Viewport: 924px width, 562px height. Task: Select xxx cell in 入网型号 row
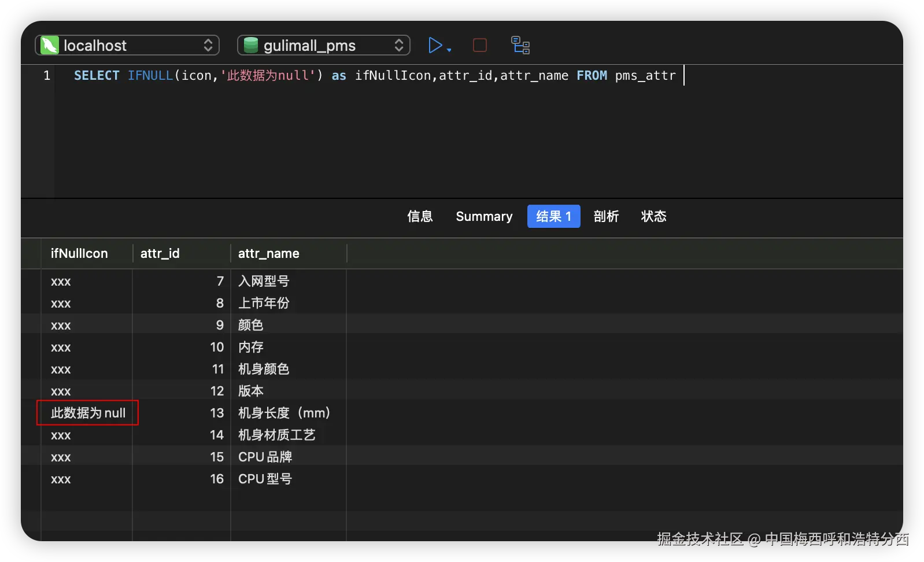87,282
